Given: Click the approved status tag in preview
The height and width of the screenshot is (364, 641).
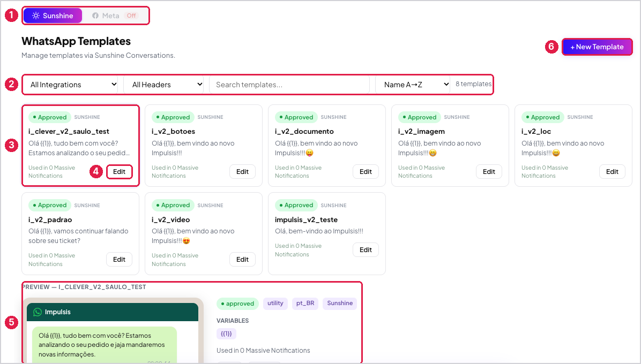Looking at the screenshot, I should pos(237,304).
